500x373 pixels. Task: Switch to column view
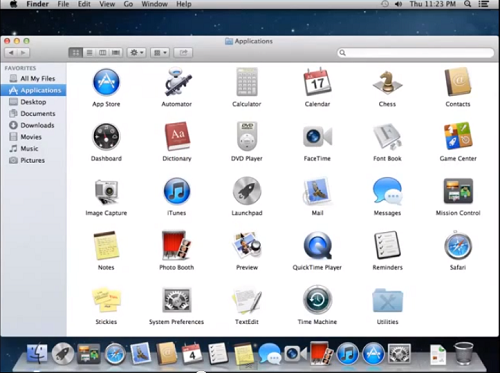point(103,53)
